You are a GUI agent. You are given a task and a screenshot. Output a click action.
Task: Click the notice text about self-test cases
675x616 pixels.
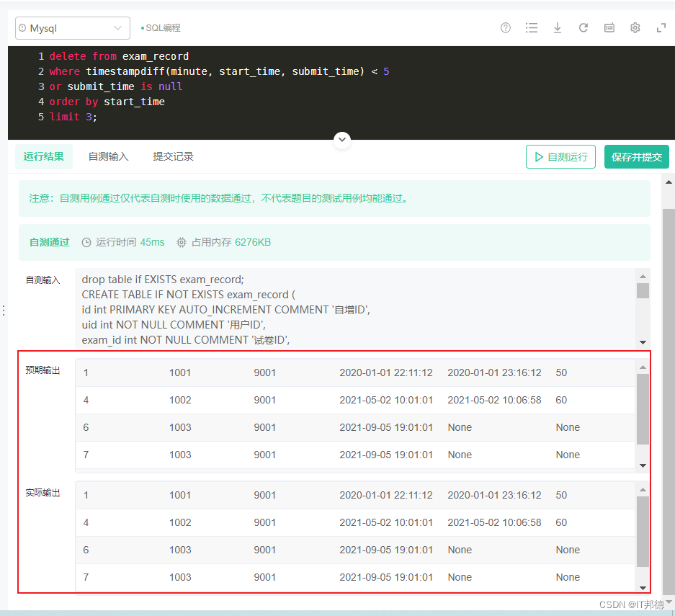(218, 198)
